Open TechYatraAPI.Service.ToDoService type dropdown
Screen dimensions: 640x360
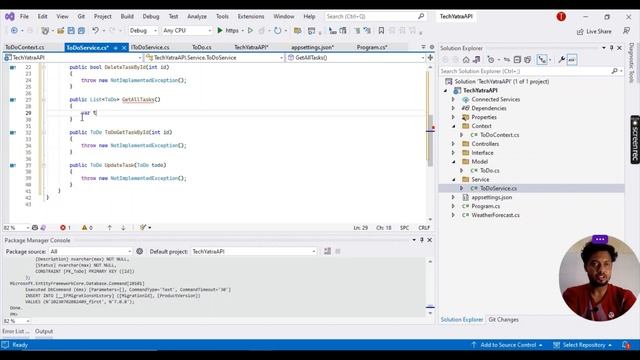click(215, 58)
